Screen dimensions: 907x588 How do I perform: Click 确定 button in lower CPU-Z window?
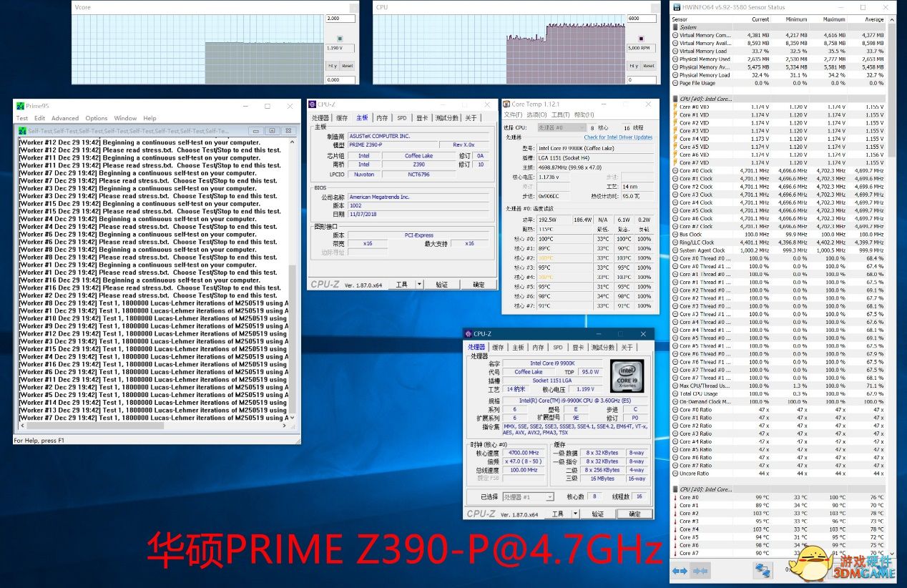tap(634, 514)
